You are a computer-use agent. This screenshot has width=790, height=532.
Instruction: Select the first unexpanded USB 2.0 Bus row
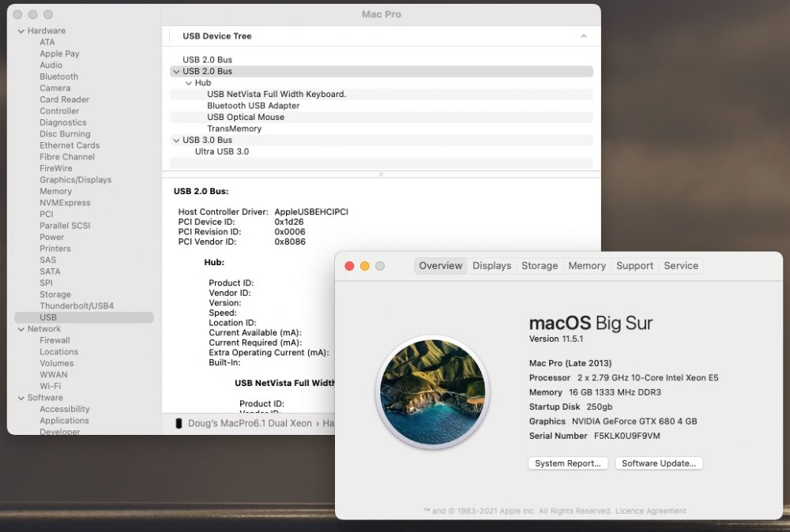[382, 60]
